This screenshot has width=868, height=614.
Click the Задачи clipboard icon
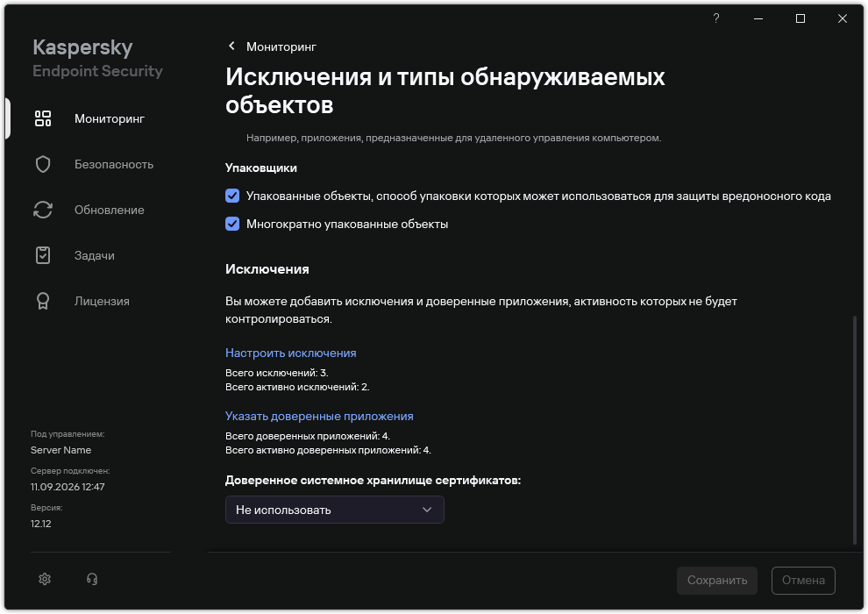(43, 255)
